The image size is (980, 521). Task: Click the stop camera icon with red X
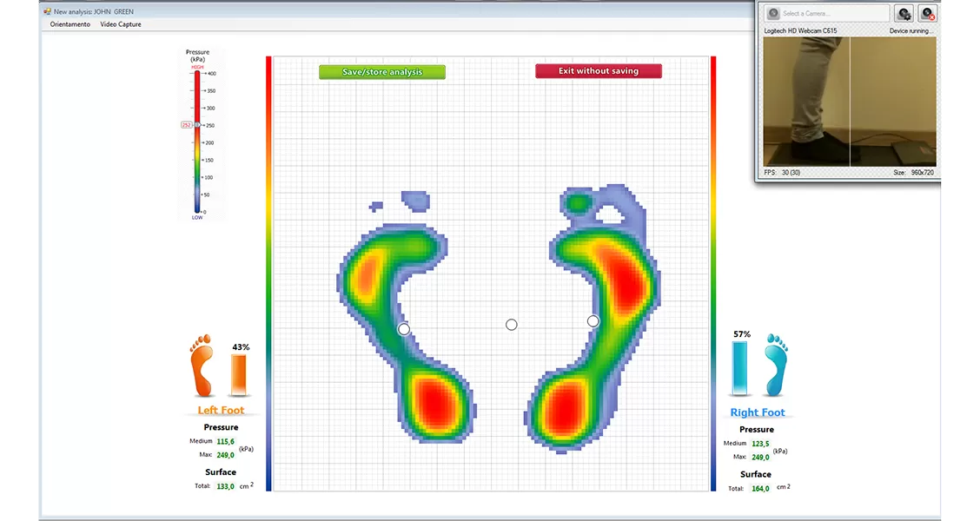point(928,13)
